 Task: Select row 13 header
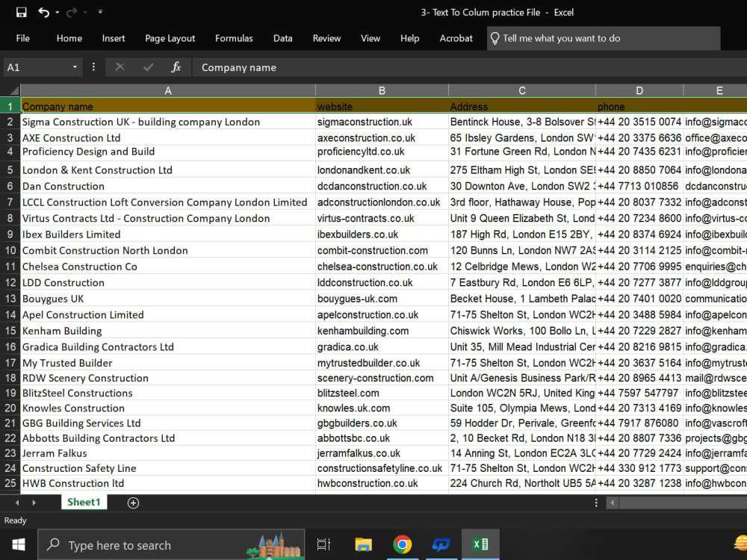10,299
